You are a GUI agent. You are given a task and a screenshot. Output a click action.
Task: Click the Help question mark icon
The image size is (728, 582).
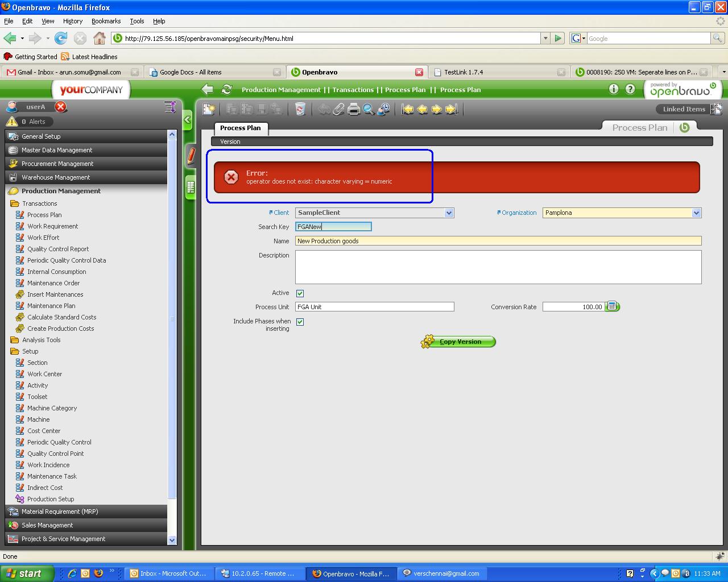click(630, 89)
